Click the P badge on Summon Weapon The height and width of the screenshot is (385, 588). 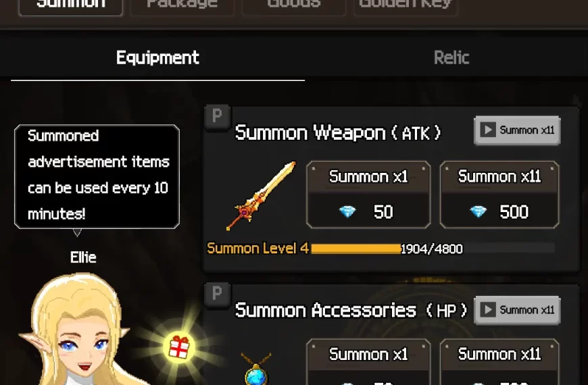tap(217, 116)
